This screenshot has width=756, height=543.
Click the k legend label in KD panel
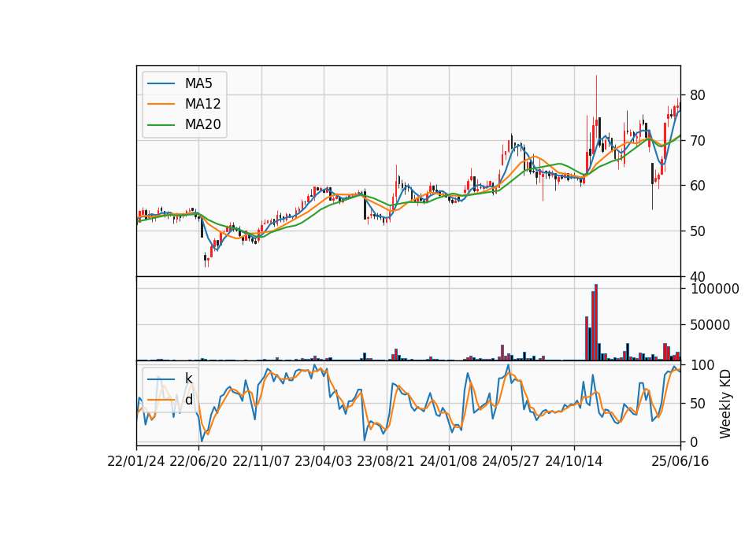[188, 379]
